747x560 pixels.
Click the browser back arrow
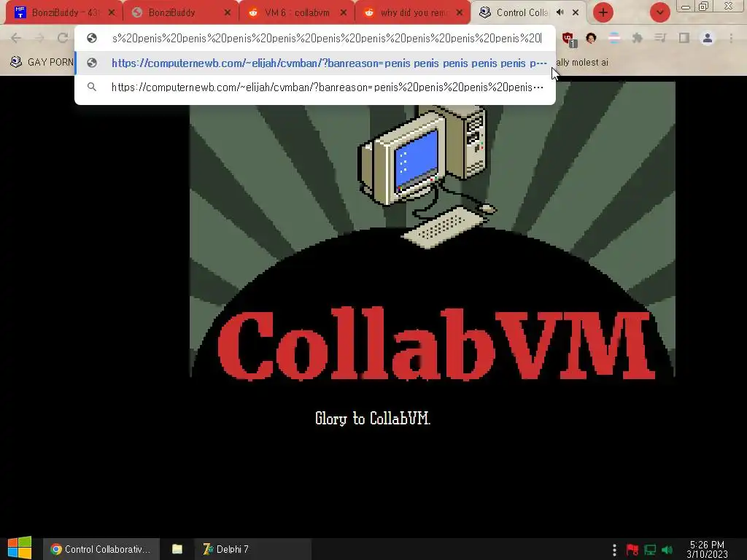coord(16,38)
